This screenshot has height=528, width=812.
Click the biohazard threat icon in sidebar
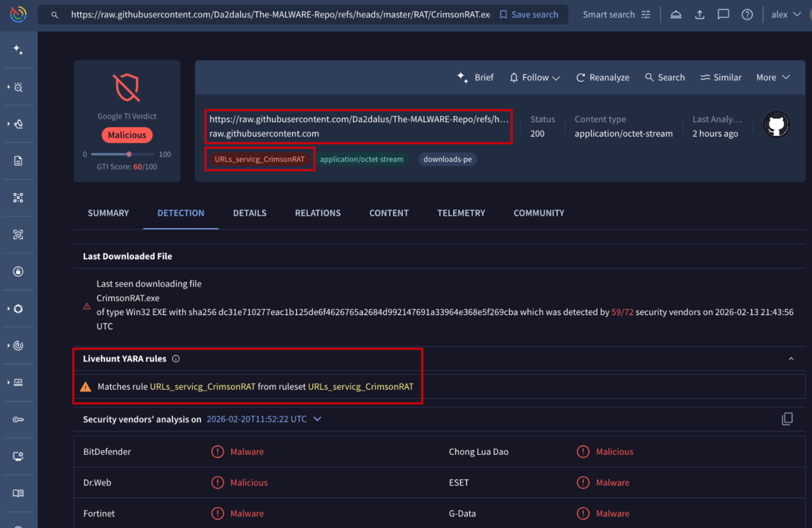pos(19,124)
